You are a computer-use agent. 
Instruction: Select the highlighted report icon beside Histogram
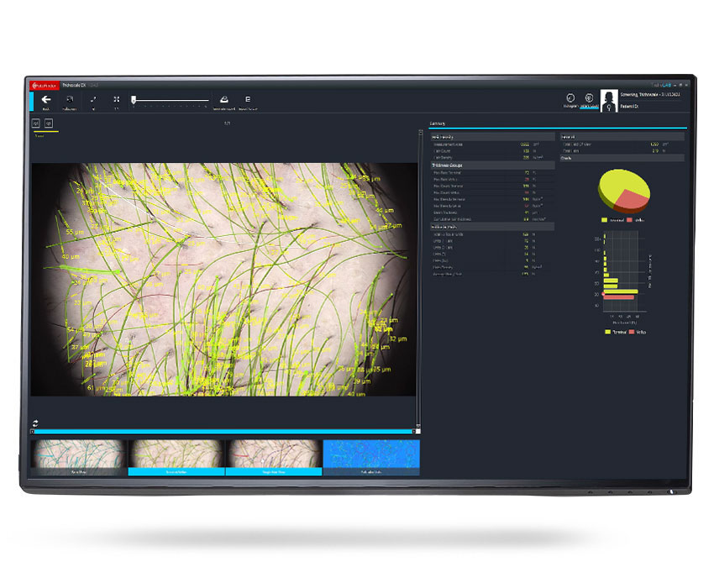[589, 98]
